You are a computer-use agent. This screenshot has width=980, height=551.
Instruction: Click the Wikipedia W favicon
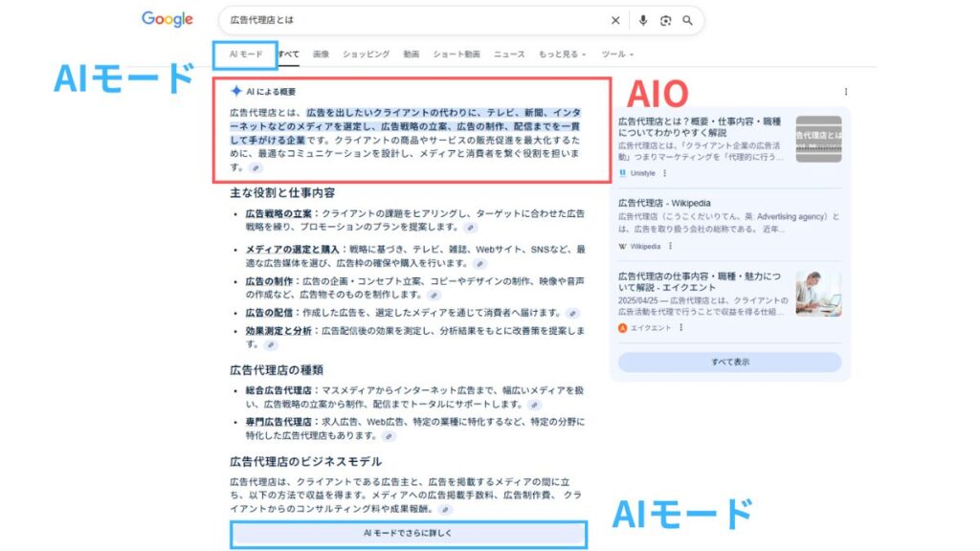[622, 247]
